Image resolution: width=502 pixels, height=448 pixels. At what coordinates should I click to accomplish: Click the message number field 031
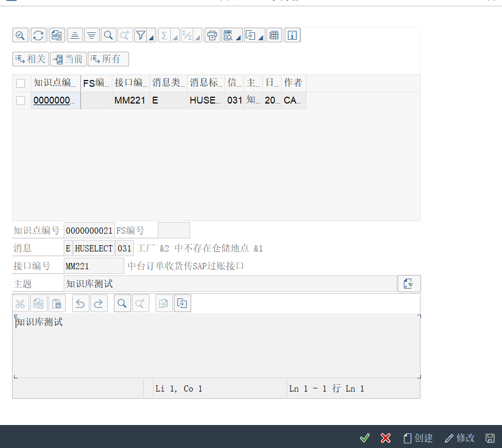(x=124, y=248)
